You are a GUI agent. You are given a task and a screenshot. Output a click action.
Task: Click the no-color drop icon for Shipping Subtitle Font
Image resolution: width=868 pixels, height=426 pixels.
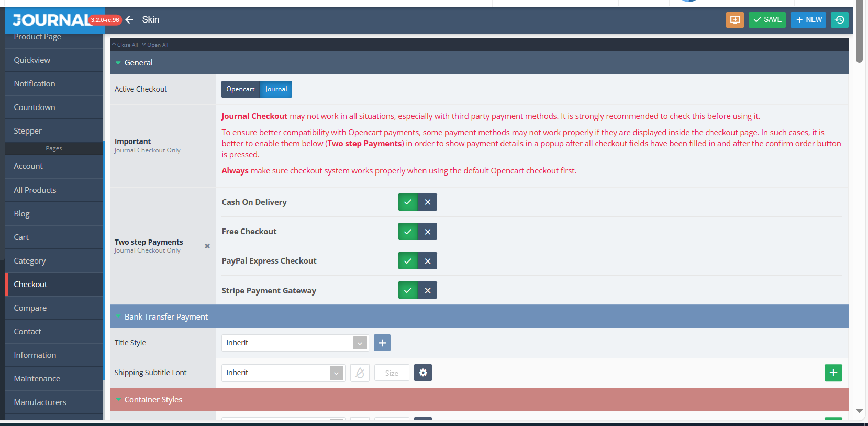(x=360, y=373)
